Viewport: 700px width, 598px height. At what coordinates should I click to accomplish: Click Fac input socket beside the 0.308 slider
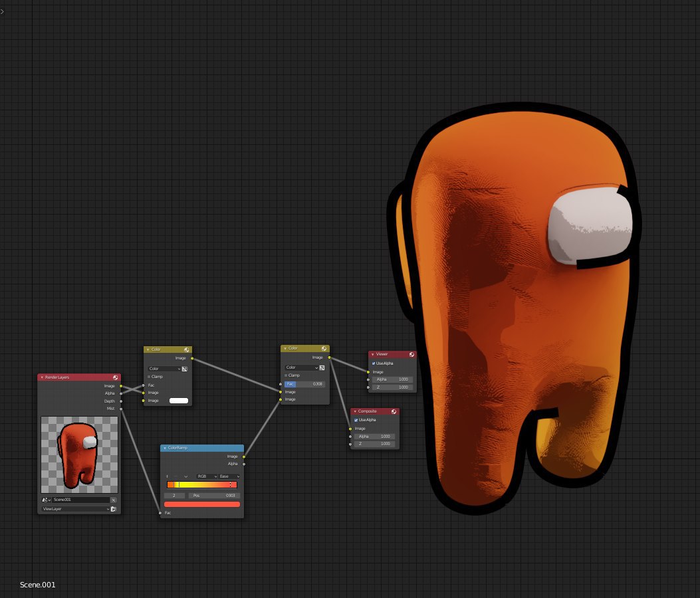pos(281,384)
